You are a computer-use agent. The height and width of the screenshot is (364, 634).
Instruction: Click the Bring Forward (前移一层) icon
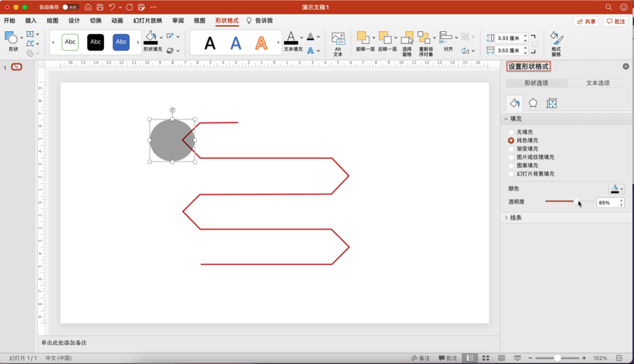pyautogui.click(x=362, y=39)
